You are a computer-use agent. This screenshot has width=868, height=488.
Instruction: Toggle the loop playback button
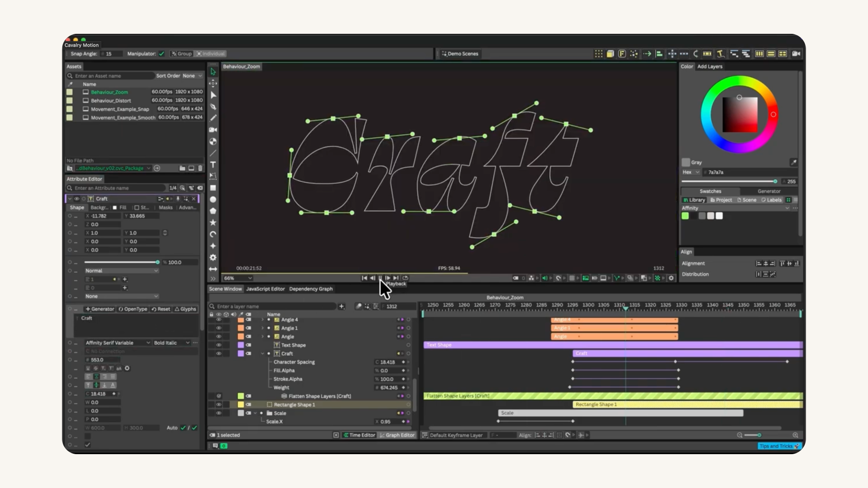tap(406, 278)
